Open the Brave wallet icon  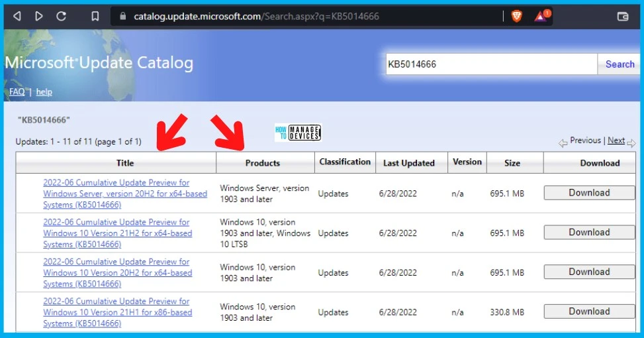coord(623,17)
